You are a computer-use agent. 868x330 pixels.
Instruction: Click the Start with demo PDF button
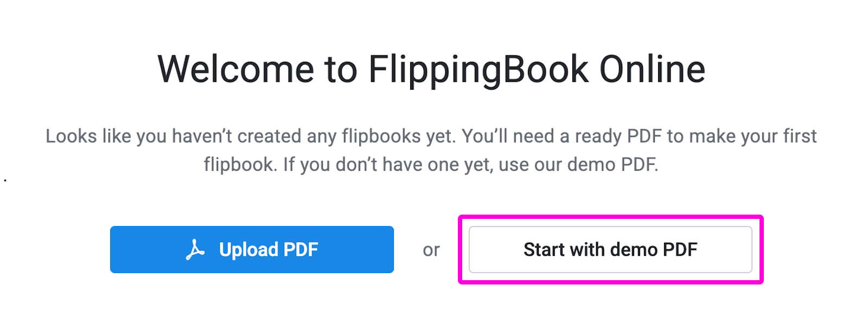610,249
